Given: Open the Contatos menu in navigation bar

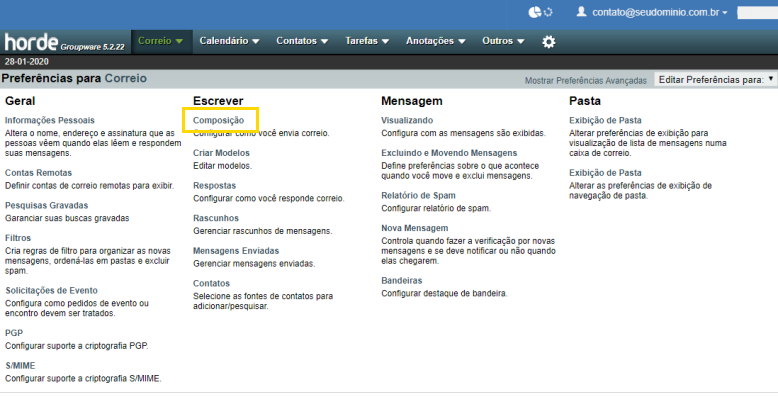Looking at the screenshot, I should (x=302, y=41).
